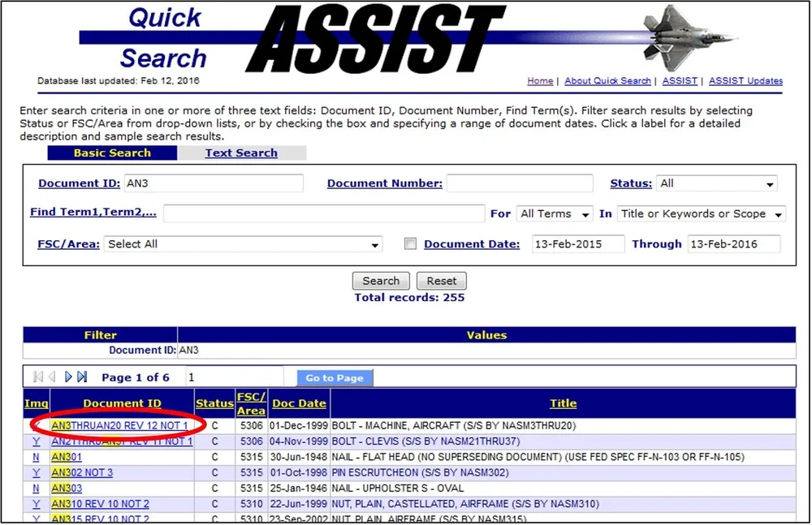Open document AN3THRUAN20 REV 12 NOT 1
Image resolution: width=812 pixels, height=525 pixels.
pyautogui.click(x=119, y=425)
